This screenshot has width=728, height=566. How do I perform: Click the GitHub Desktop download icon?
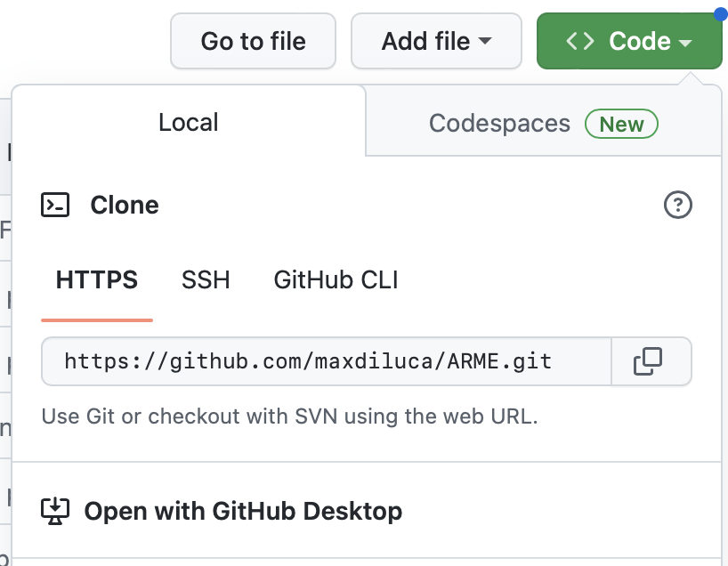[x=55, y=512]
